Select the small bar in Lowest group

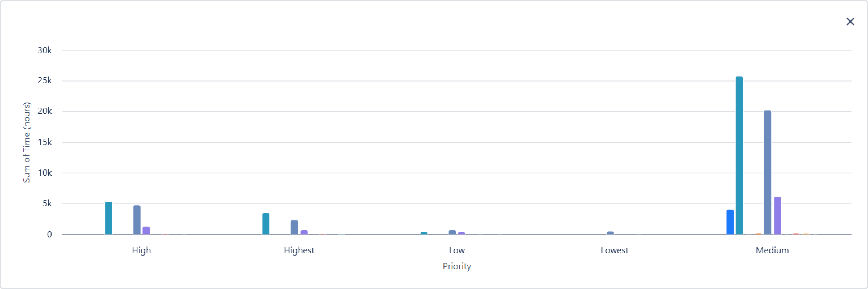[610, 233]
